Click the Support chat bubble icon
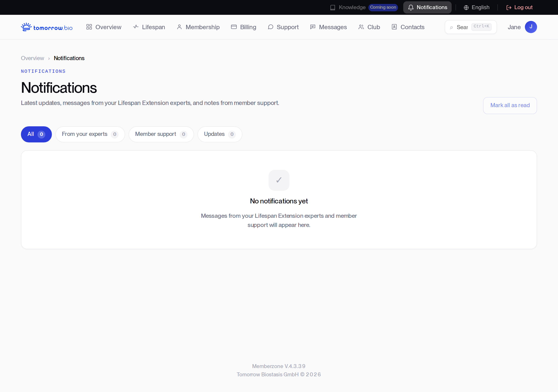Image resolution: width=558 pixels, height=392 pixels. point(270,27)
